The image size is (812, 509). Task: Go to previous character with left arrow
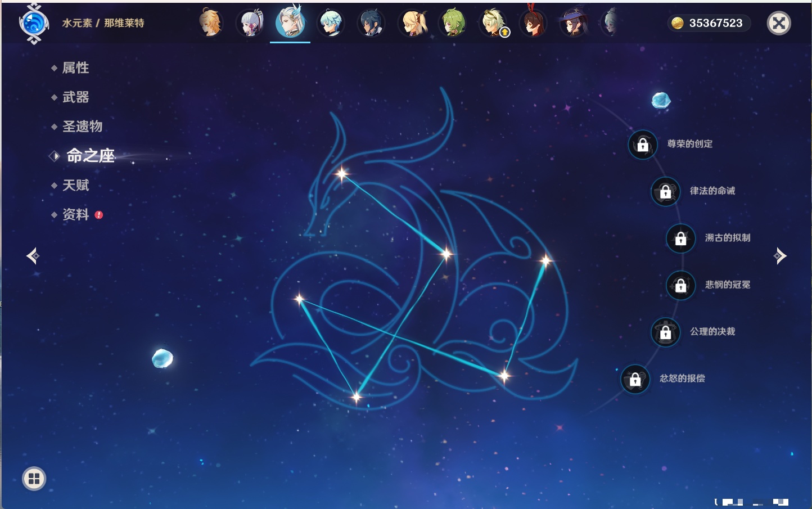click(x=33, y=256)
